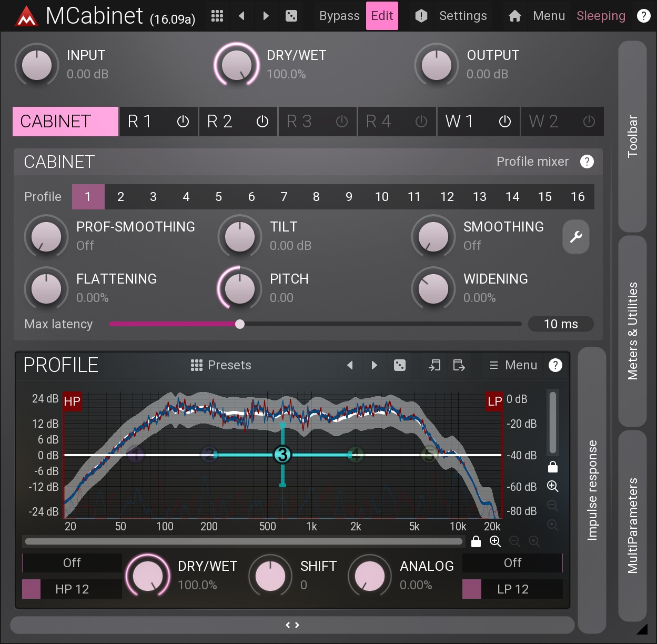
Task: Click horizontal zoom-in magnifier below graph
Action: tap(495, 541)
